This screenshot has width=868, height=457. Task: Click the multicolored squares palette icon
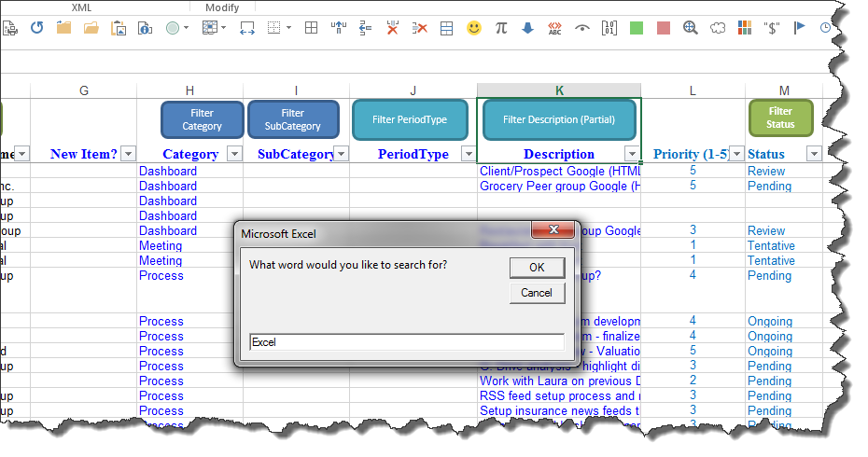(x=745, y=28)
